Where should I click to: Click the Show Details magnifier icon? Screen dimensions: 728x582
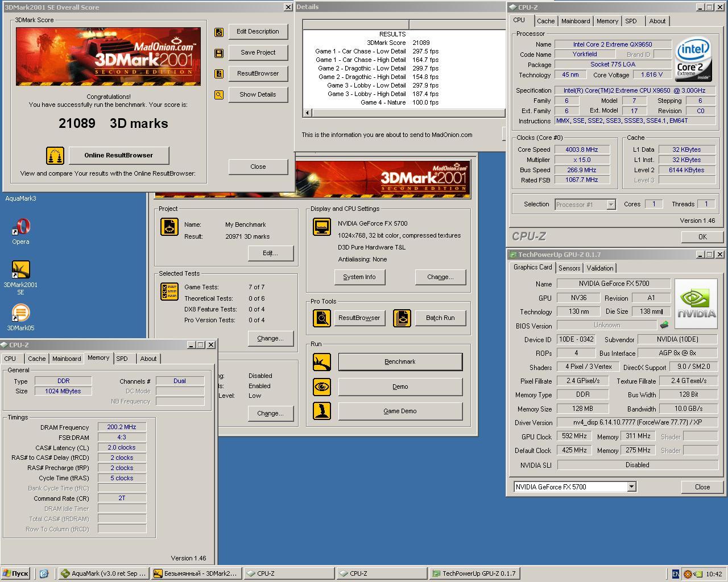pos(219,95)
